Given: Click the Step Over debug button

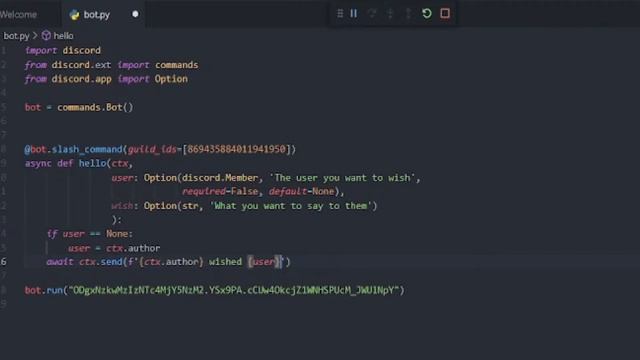Looking at the screenshot, I should tap(372, 13).
